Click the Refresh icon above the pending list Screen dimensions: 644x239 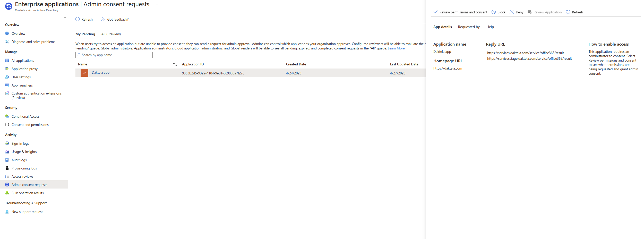coord(78,19)
